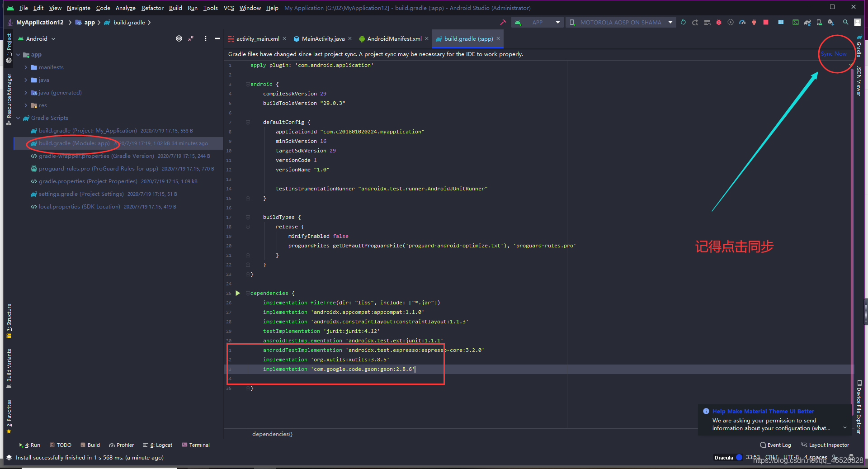Image resolution: width=868 pixels, height=469 pixels.
Task: Open the Event Log button
Action: pos(775,445)
